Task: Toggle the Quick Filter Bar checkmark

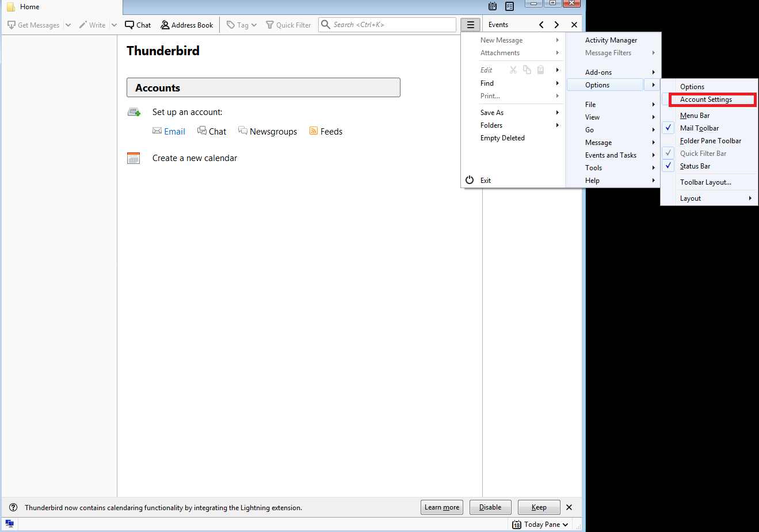Action: [668, 153]
